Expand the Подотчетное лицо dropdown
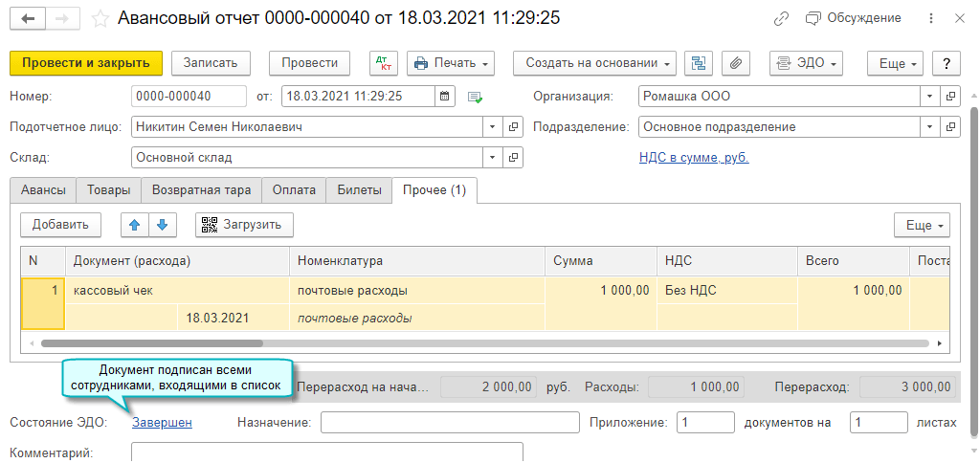Image resolution: width=980 pixels, height=463 pixels. [x=493, y=127]
